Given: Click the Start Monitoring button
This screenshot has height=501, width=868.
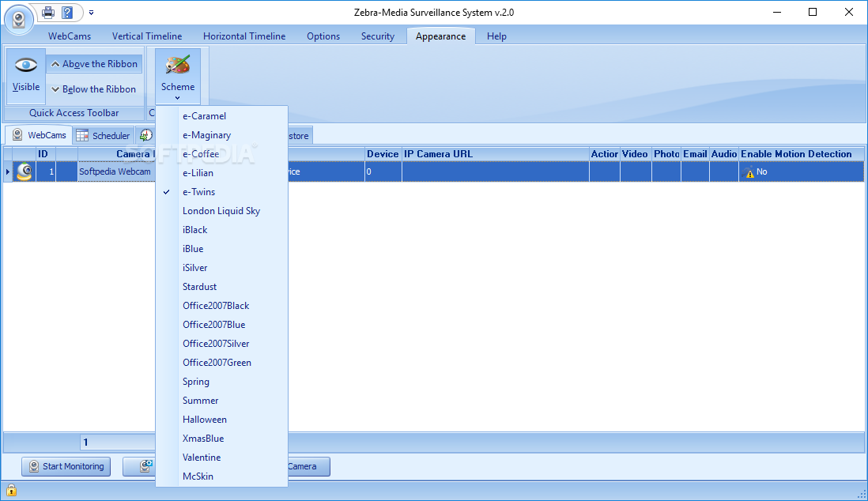Looking at the screenshot, I should 66,466.
